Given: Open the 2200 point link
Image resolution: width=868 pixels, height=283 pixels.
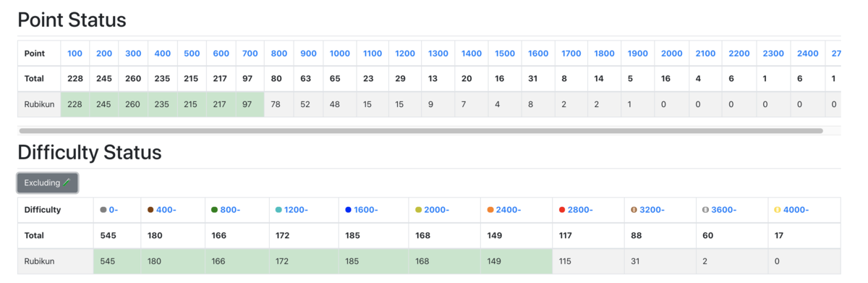Looking at the screenshot, I should tap(739, 54).
